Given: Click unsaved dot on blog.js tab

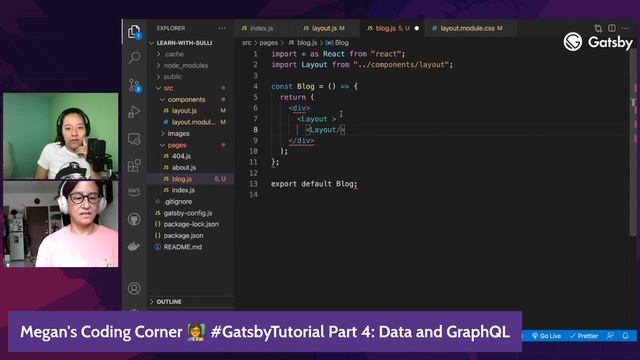Looking at the screenshot, I should click(417, 28).
